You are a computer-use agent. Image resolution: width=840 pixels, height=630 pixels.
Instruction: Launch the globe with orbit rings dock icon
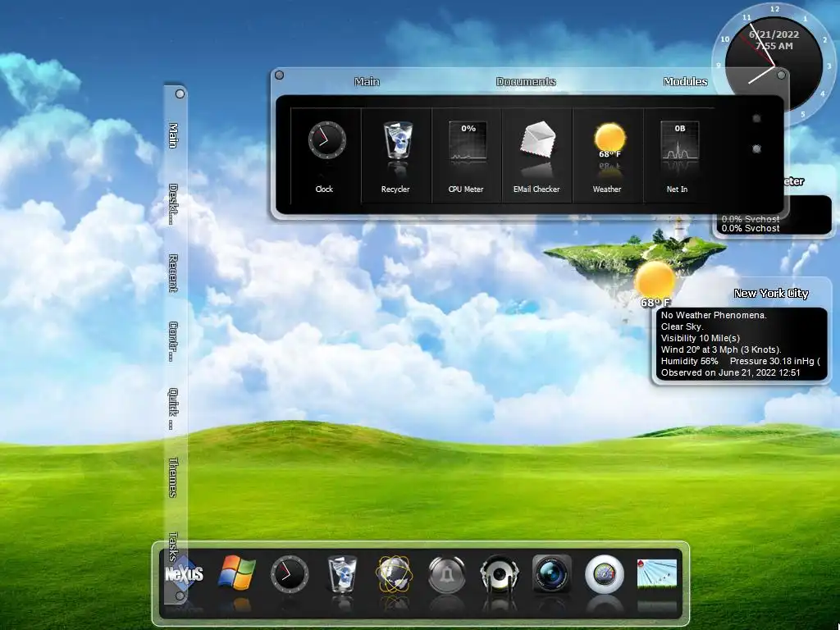394,574
